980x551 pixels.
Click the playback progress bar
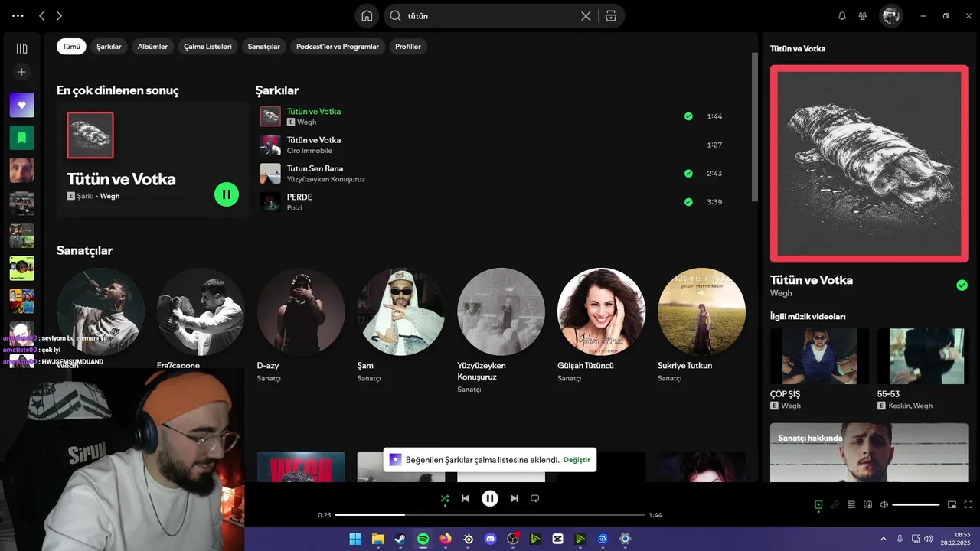(x=490, y=515)
